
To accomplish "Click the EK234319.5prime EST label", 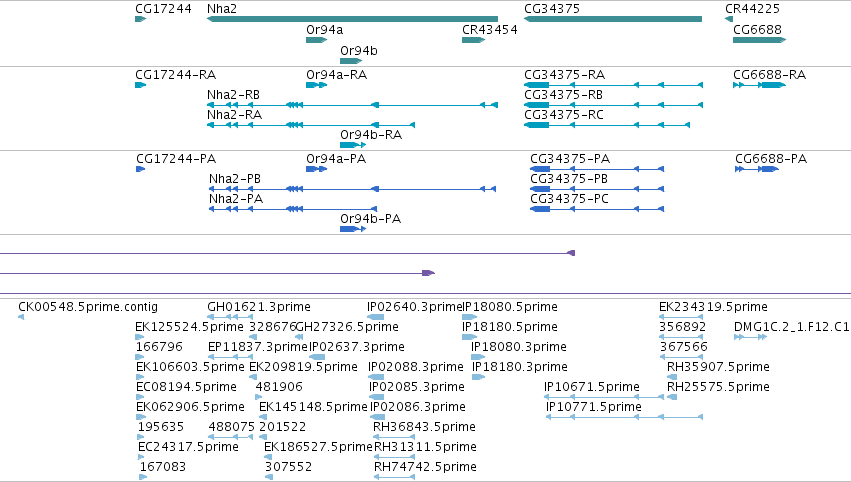I will [x=713, y=307].
